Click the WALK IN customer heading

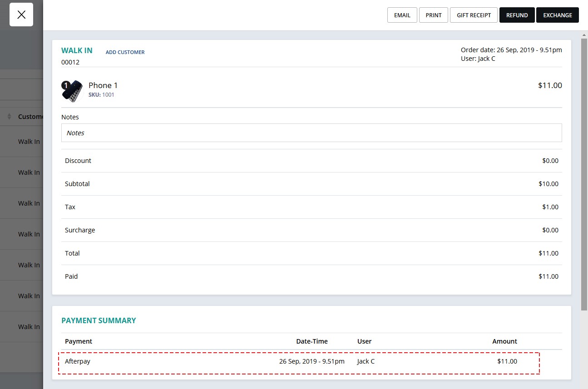pos(77,50)
